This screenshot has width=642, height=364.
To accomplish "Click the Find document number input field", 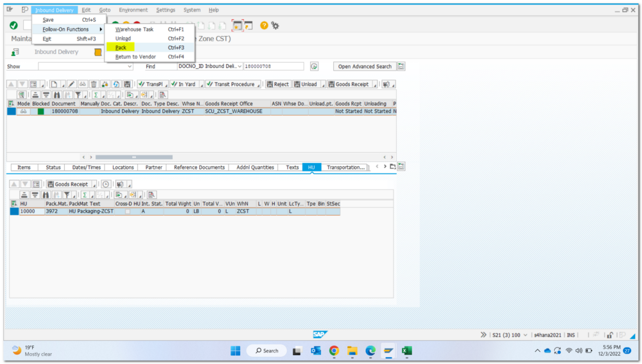I will tap(273, 66).
